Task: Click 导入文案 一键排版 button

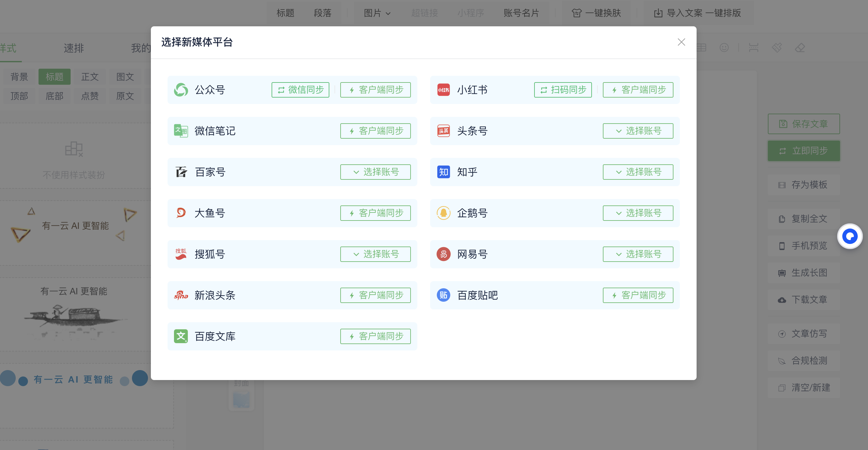Action: [x=697, y=13]
